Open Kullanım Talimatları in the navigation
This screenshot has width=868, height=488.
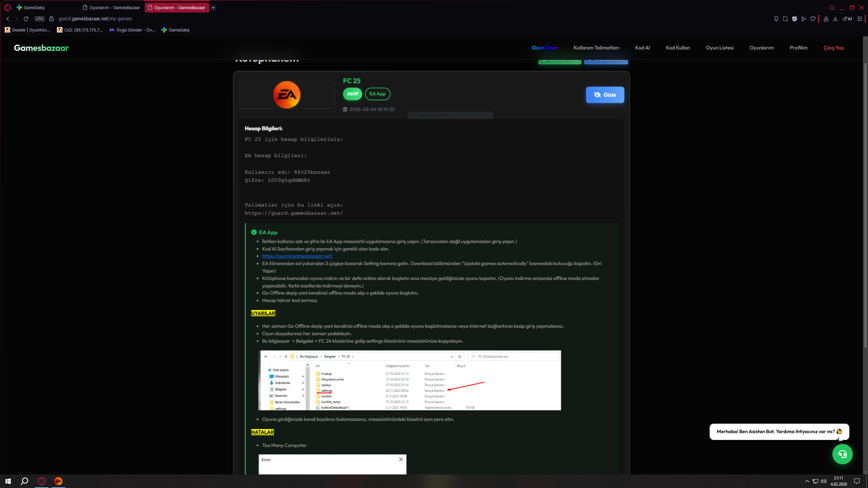pyautogui.click(x=596, y=48)
